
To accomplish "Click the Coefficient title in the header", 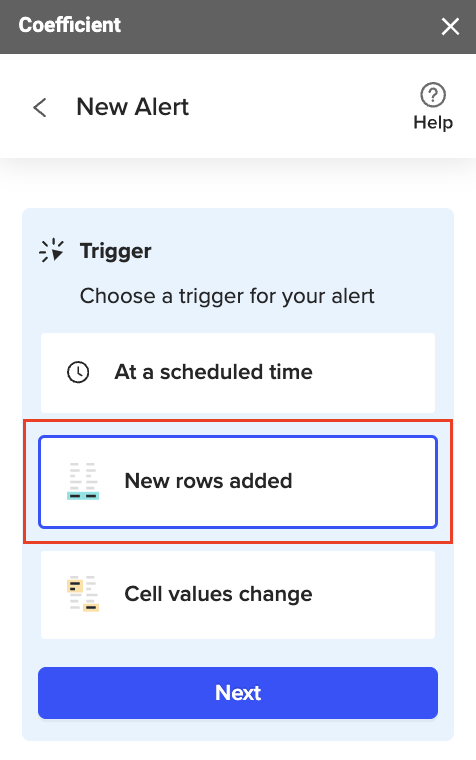I will click(x=69, y=25).
